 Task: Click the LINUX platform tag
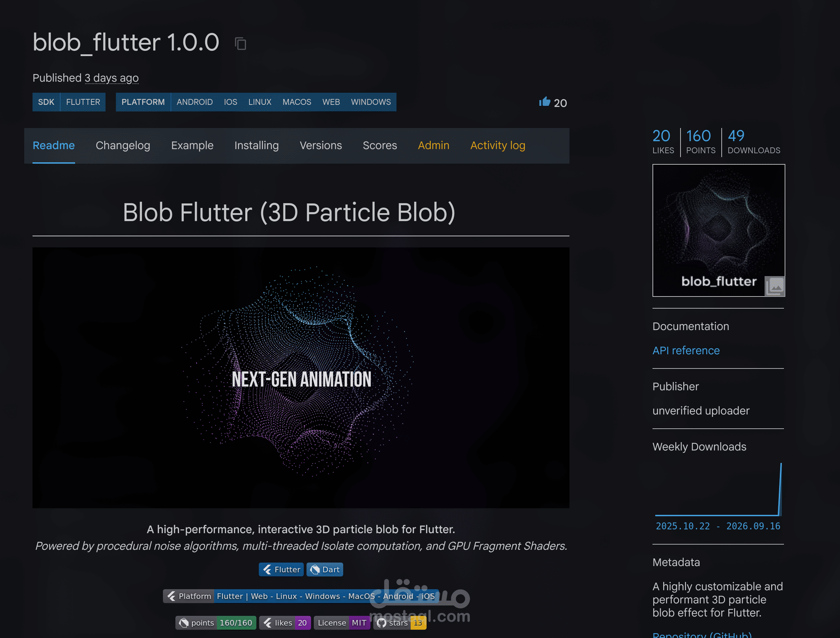(260, 102)
